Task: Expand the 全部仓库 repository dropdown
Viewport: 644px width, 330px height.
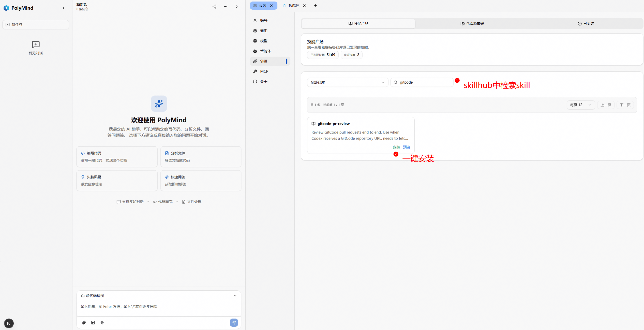Action: [348, 82]
